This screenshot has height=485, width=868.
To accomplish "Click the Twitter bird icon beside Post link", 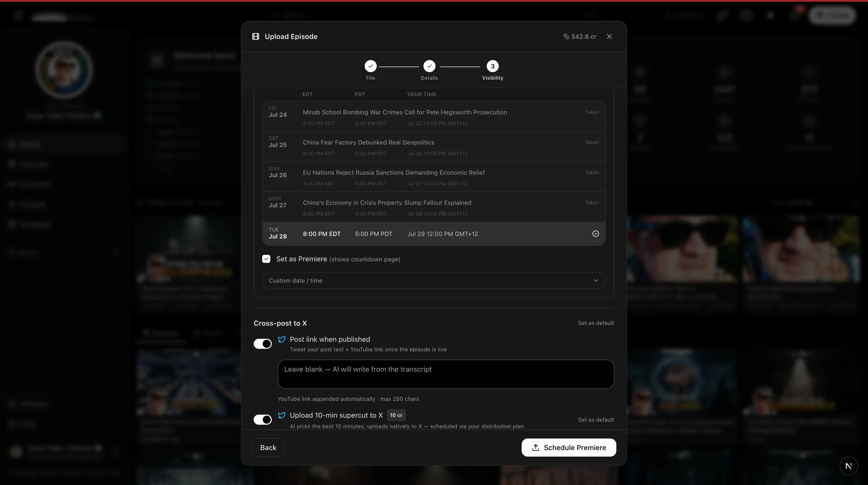I will tap(282, 339).
